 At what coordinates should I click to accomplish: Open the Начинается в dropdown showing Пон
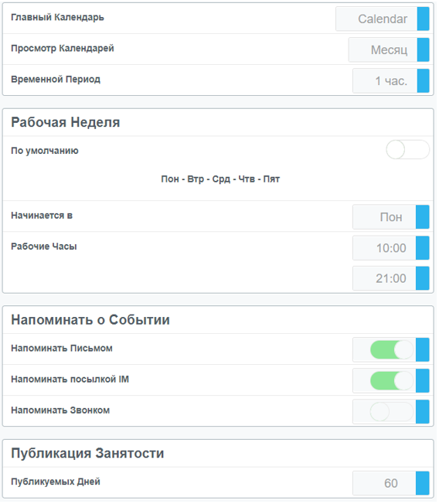384,217
